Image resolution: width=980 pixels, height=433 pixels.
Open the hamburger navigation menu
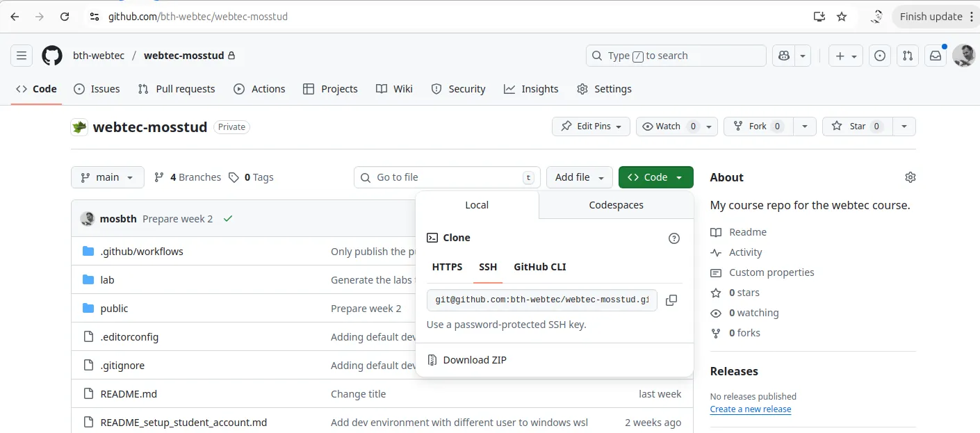pyautogui.click(x=22, y=56)
